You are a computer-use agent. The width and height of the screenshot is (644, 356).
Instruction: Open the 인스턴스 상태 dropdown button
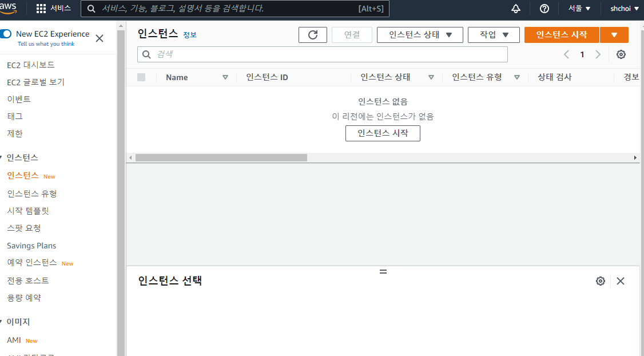(420, 35)
